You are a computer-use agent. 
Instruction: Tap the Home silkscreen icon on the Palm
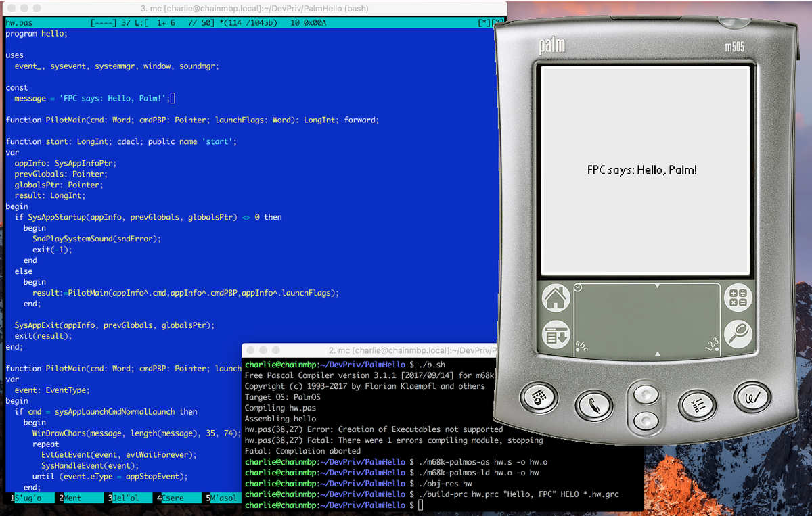556,298
